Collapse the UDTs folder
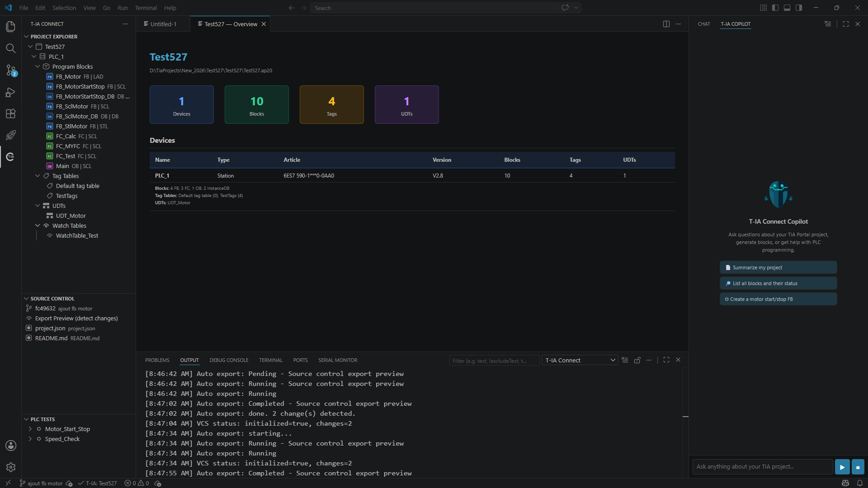Viewport: 868px width, 488px height. click(x=38, y=206)
